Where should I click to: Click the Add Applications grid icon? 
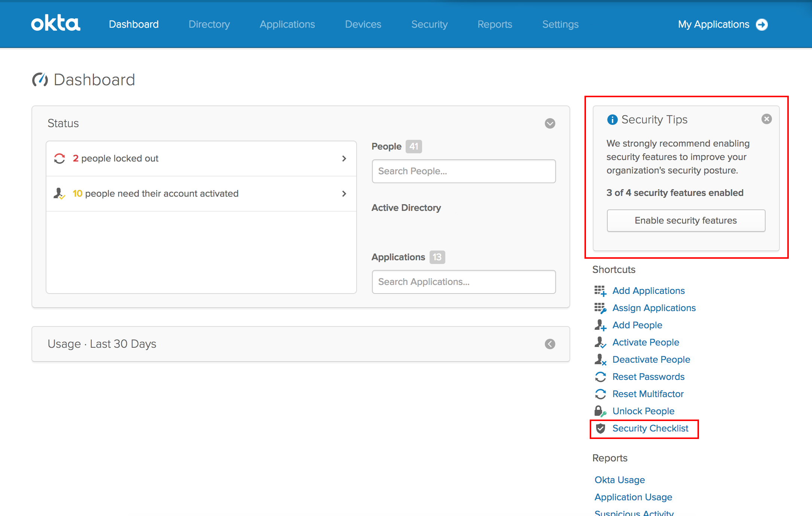pyautogui.click(x=600, y=291)
